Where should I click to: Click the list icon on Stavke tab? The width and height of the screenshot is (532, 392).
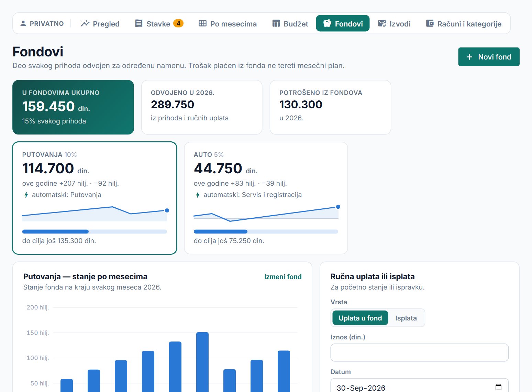(x=139, y=23)
